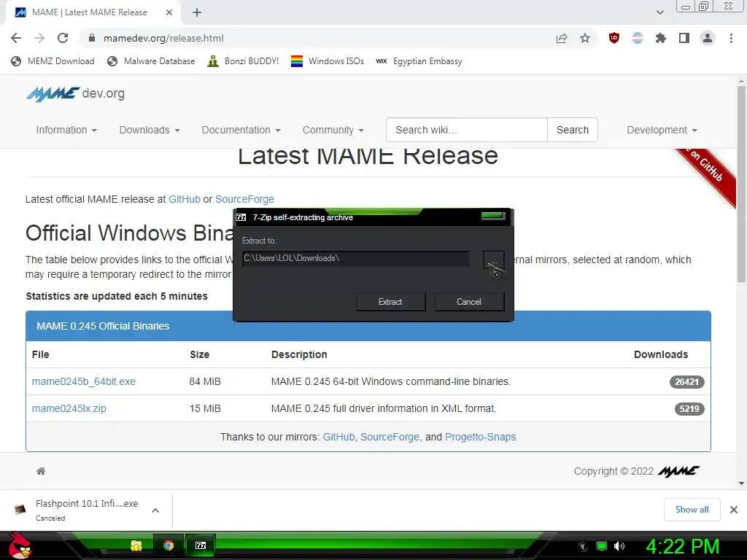The height and width of the screenshot is (560, 747).
Task: Open the tab search chevron
Action: (659, 12)
